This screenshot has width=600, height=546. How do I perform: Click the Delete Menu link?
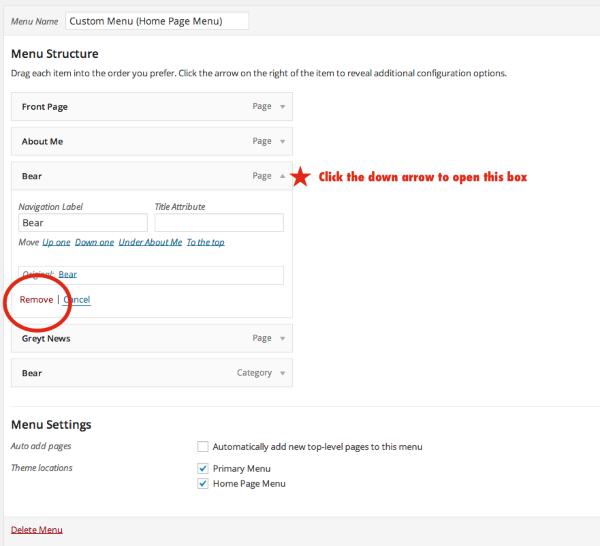tap(36, 530)
